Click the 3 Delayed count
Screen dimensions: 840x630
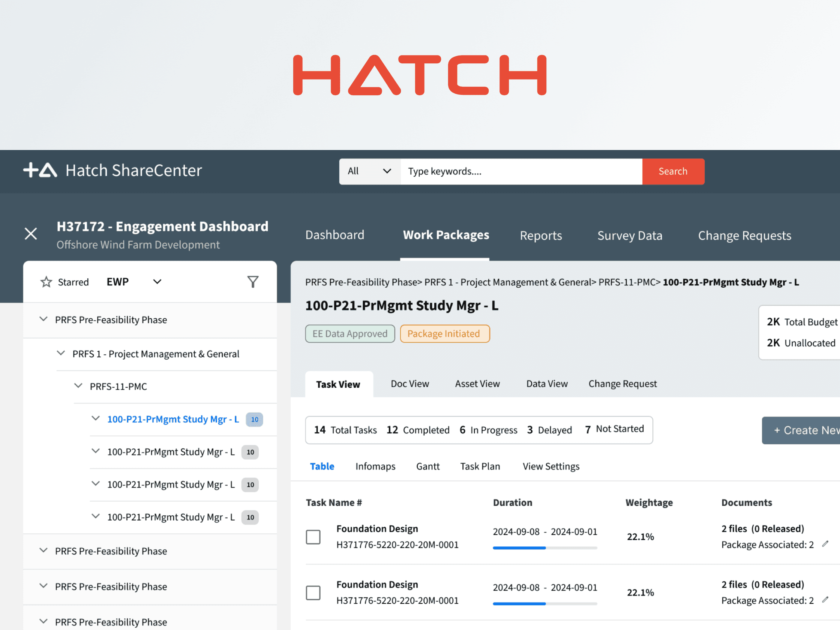(x=549, y=430)
